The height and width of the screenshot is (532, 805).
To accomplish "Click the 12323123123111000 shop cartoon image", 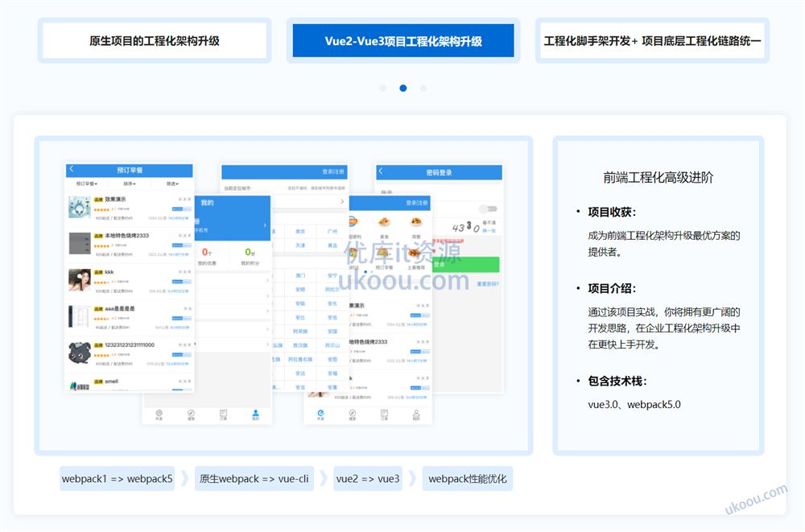I will pos(80,353).
